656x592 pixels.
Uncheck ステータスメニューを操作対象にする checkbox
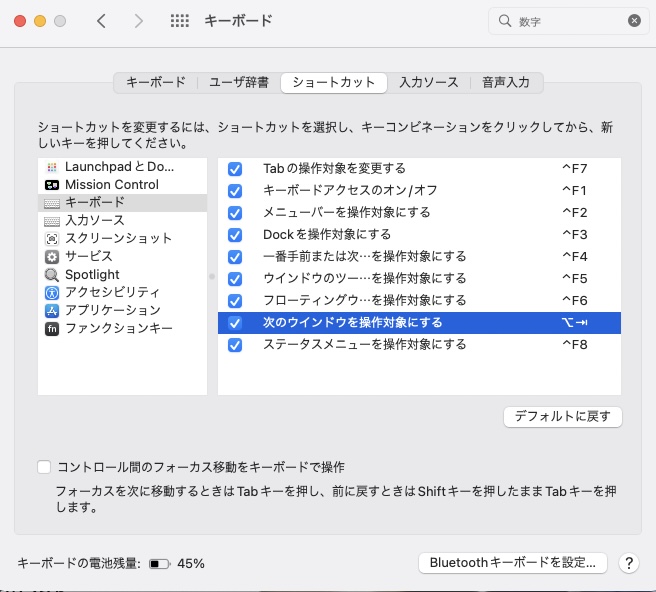coord(235,345)
